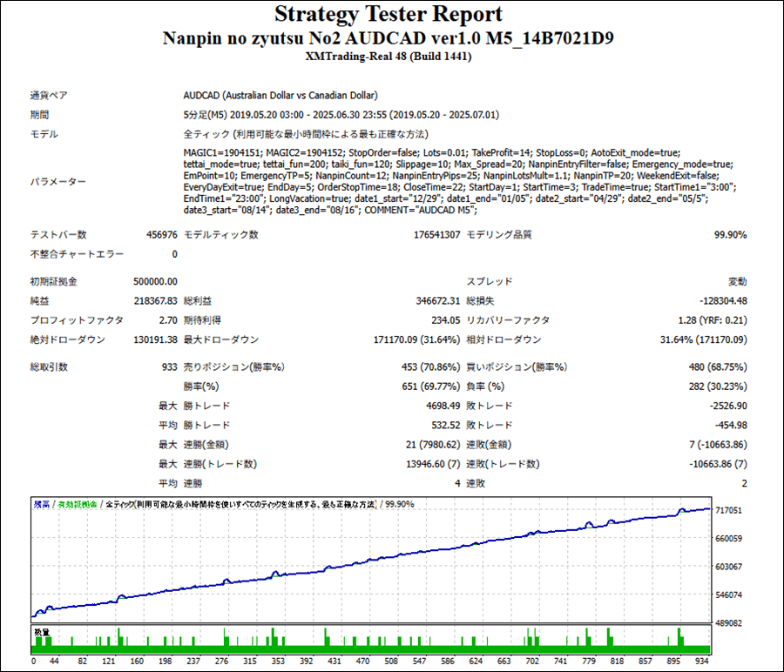Viewport: 784px width, 672px height.
Task: Select the 絶対ドローダウン value 130191.38
Action: pos(155,339)
